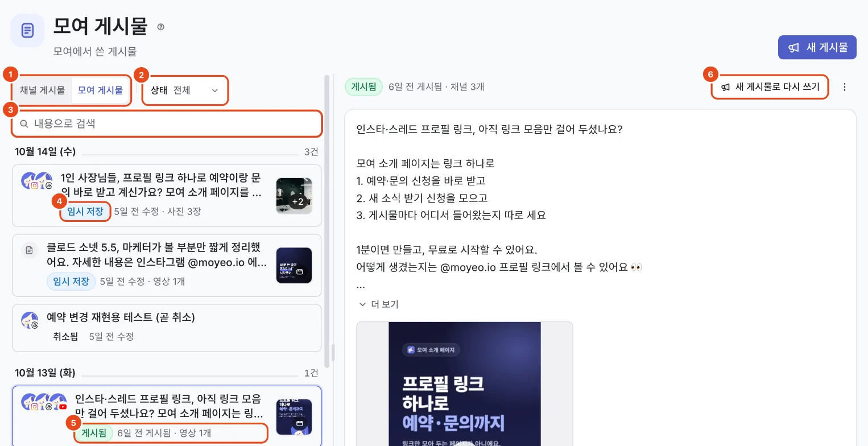Click the 임시 저장 badge on 클로드 소넷 post
Screen dimensions: 868x446
tap(71, 281)
